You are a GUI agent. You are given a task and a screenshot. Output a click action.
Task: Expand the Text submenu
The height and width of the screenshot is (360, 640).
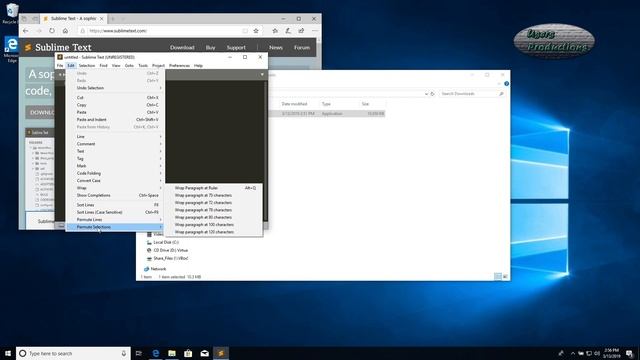116,151
